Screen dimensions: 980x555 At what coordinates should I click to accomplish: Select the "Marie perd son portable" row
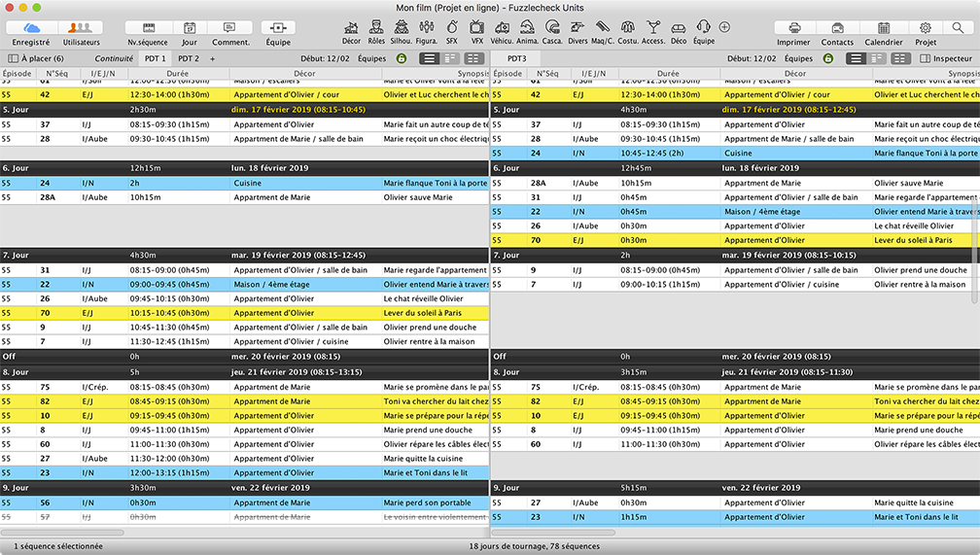(x=244, y=503)
